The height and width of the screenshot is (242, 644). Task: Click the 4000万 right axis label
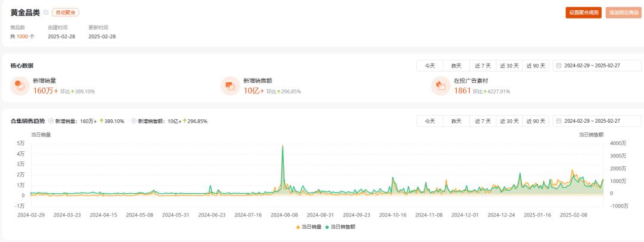(x=618, y=143)
